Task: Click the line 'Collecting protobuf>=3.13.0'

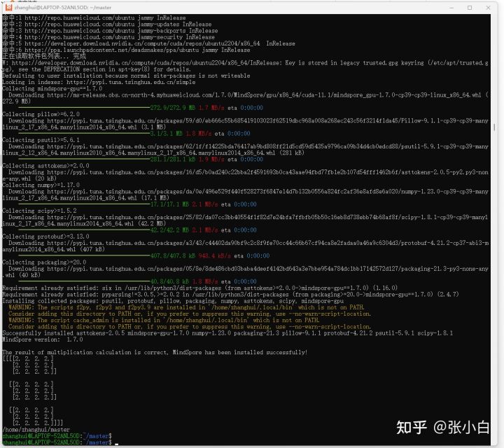Action: pyautogui.click(x=46, y=236)
